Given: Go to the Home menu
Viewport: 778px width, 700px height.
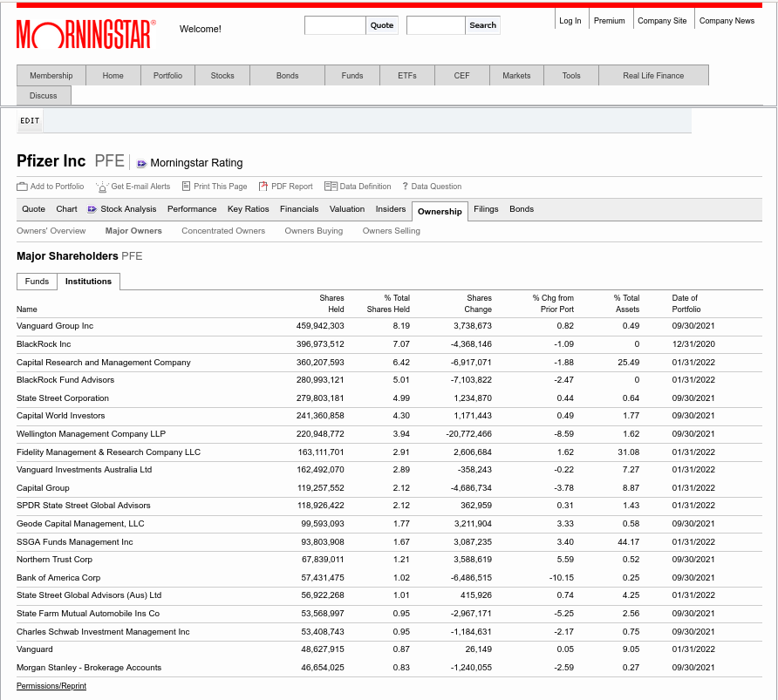Looking at the screenshot, I should [113, 75].
